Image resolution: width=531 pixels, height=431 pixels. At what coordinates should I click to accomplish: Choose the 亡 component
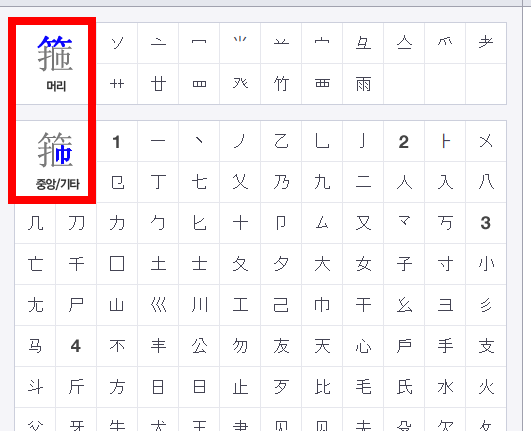point(35,264)
